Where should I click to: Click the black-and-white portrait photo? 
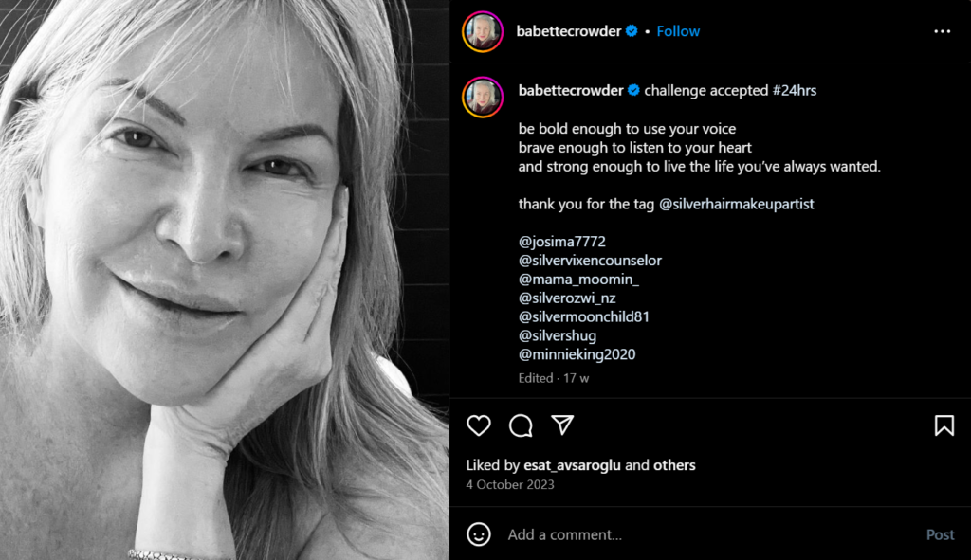[225, 280]
